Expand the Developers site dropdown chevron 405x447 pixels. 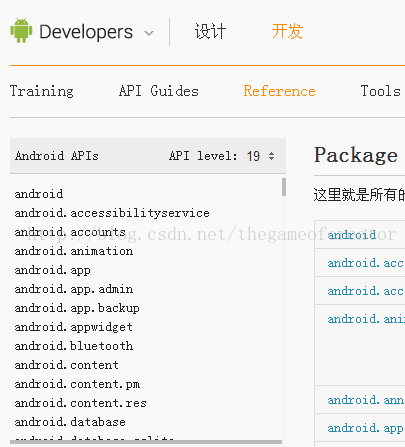pos(149,33)
